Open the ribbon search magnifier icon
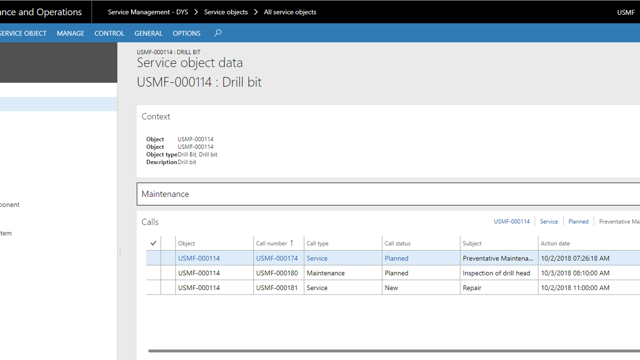 point(218,33)
